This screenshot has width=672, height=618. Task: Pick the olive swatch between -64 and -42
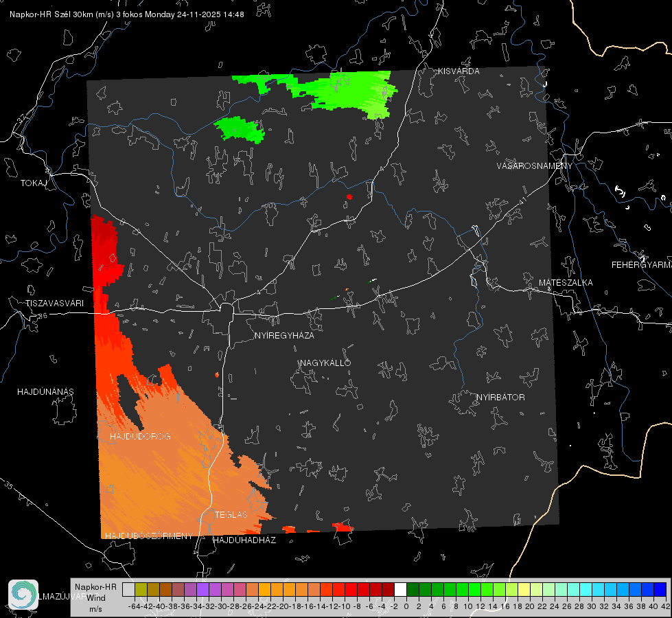[141, 589]
